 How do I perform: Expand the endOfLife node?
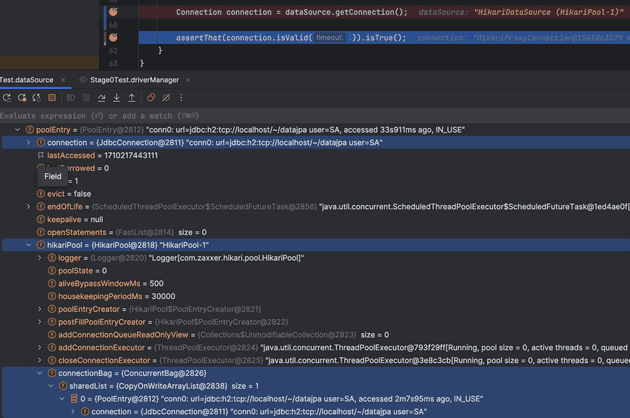[29, 207]
